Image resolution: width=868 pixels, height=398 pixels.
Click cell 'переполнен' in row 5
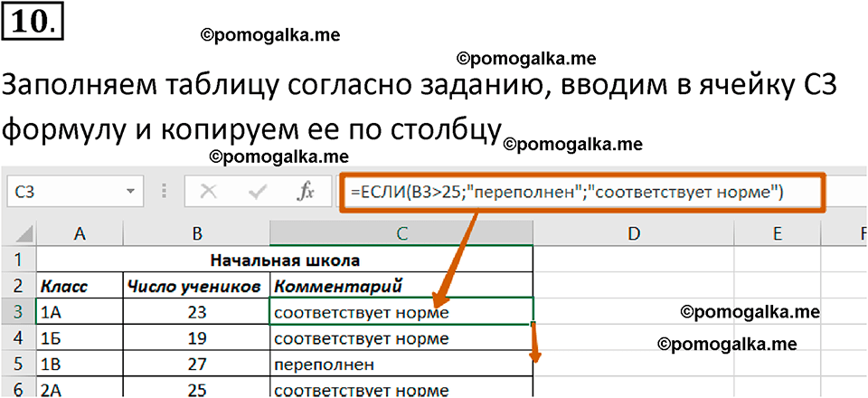(x=401, y=365)
